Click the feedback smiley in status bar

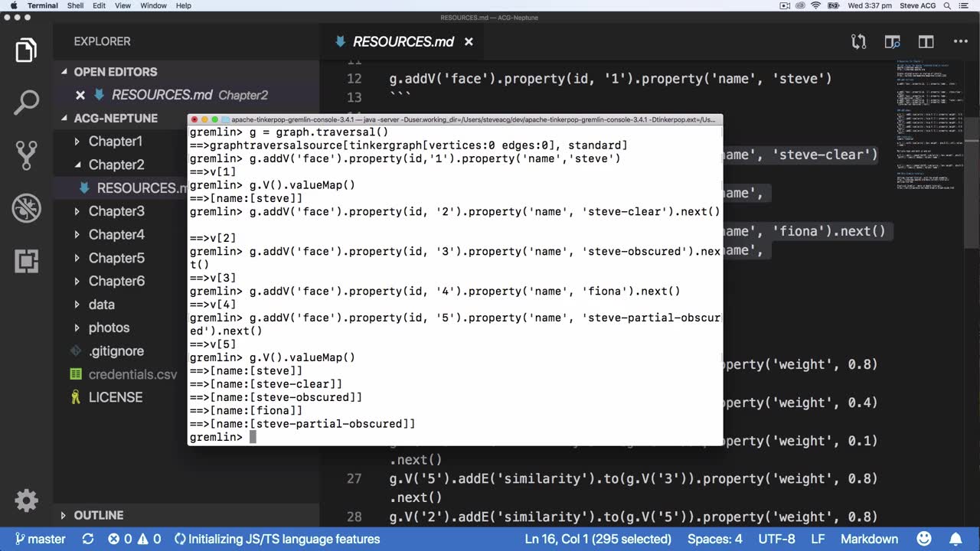(x=923, y=539)
